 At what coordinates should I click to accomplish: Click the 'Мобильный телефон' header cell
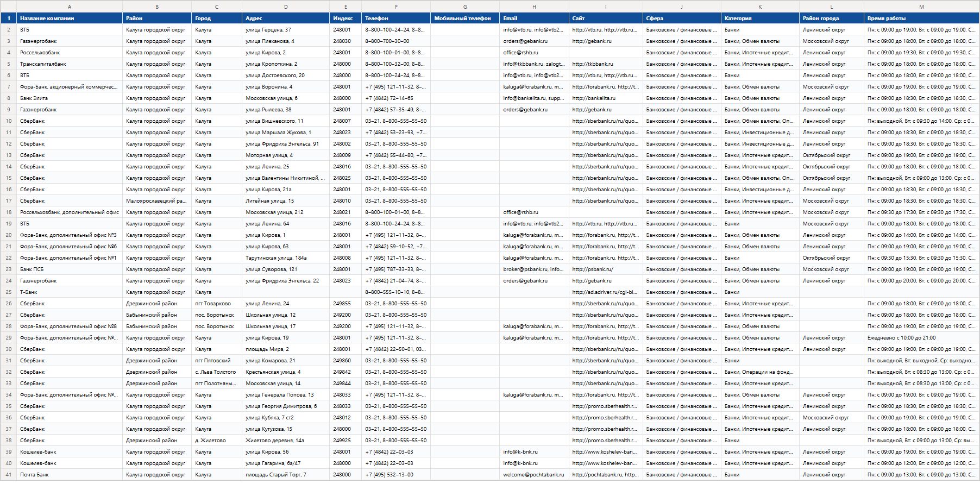coord(465,18)
